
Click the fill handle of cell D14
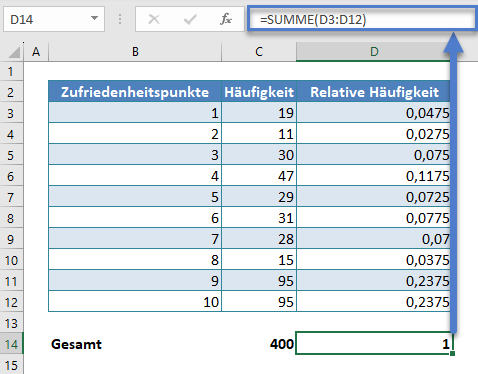tap(452, 353)
